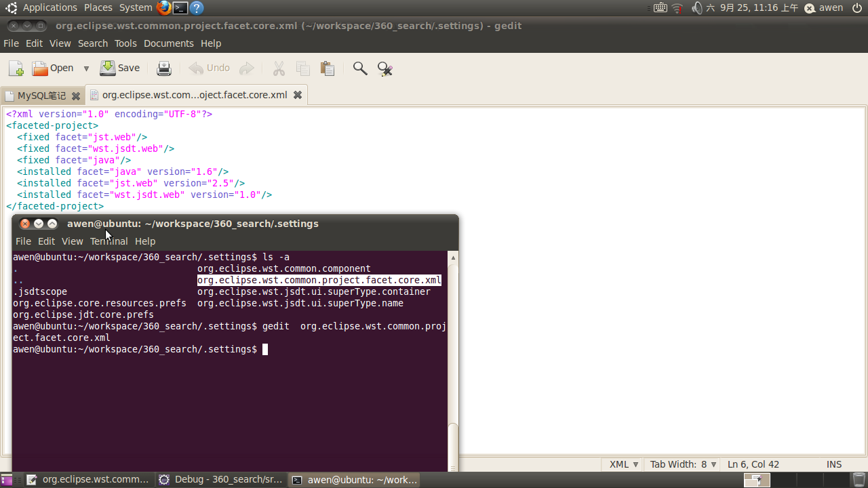The height and width of the screenshot is (488, 868).
Task: Open the Tools menu in gedit
Action: tap(125, 43)
